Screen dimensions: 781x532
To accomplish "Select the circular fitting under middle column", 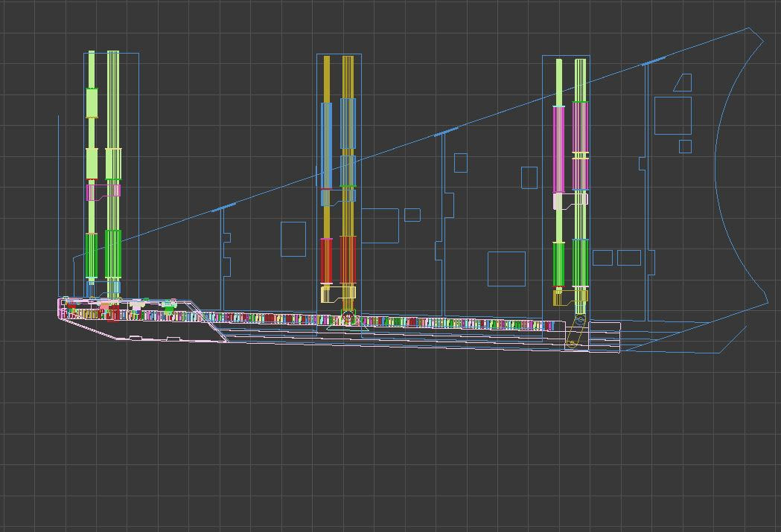I will point(348,318).
